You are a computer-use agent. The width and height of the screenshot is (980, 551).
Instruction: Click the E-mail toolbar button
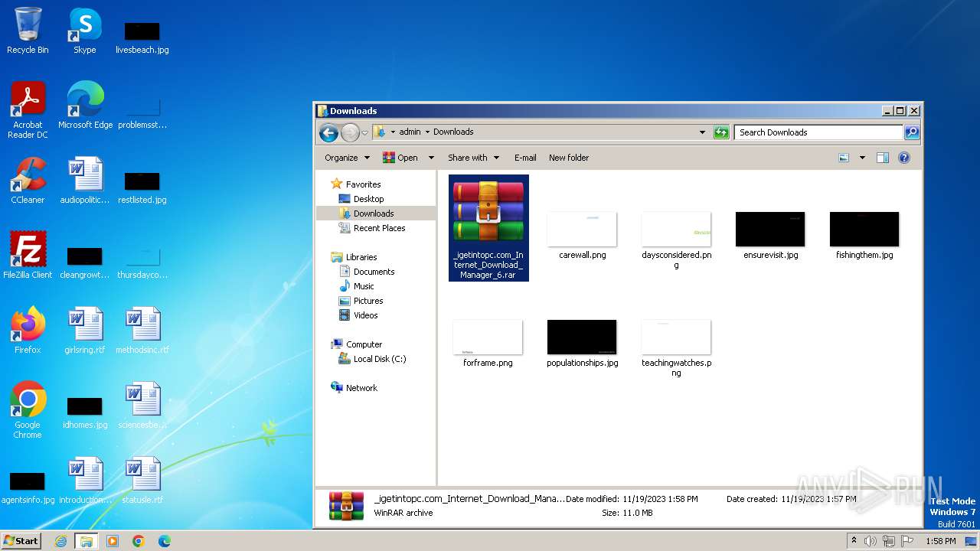point(525,158)
